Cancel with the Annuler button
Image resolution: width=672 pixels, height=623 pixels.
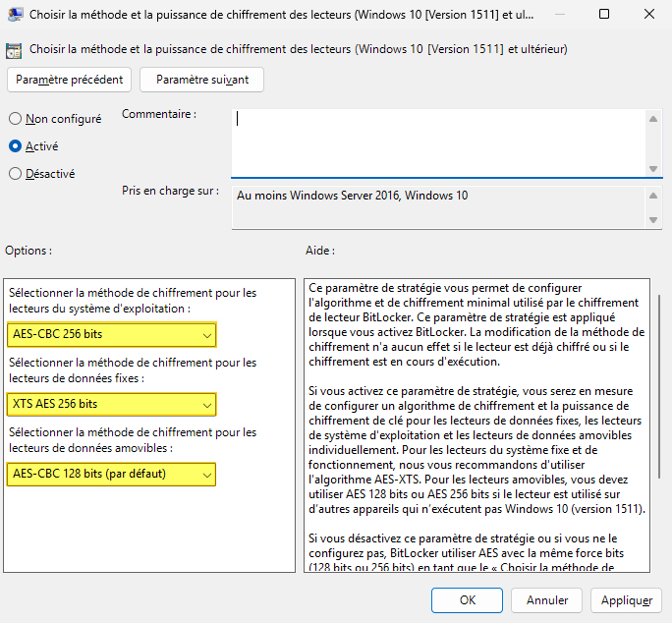[x=547, y=600]
